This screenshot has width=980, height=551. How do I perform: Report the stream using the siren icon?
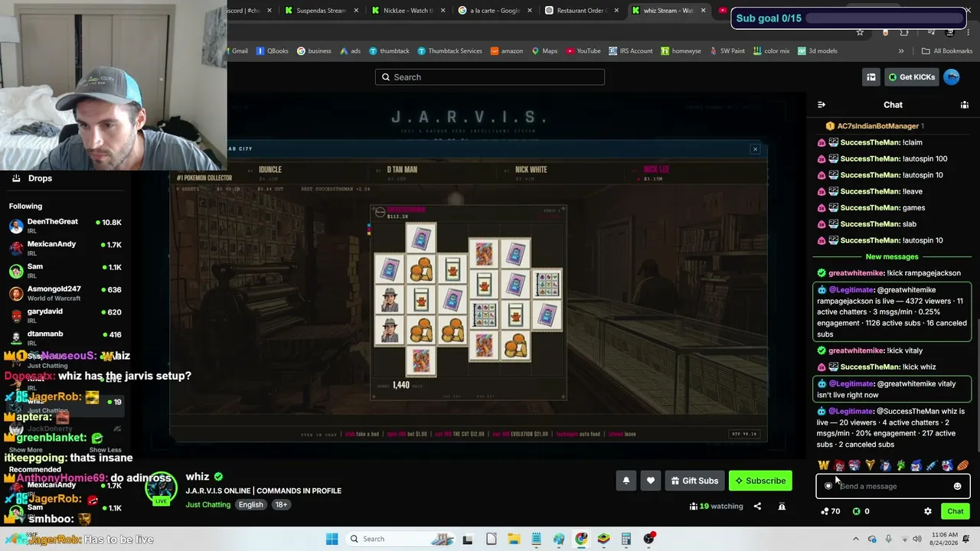pyautogui.click(x=782, y=506)
